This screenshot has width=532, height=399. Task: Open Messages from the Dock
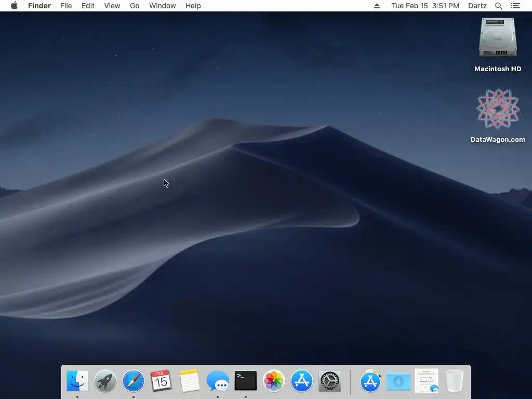(218, 381)
